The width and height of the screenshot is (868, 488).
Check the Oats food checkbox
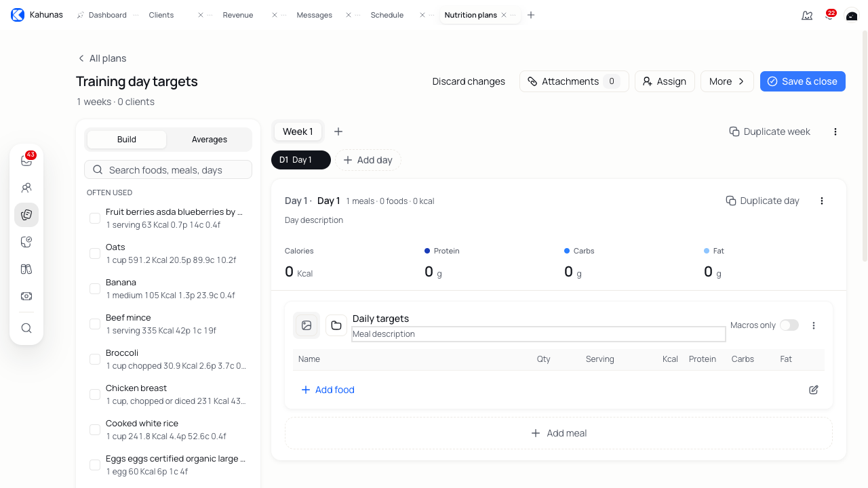click(x=95, y=253)
